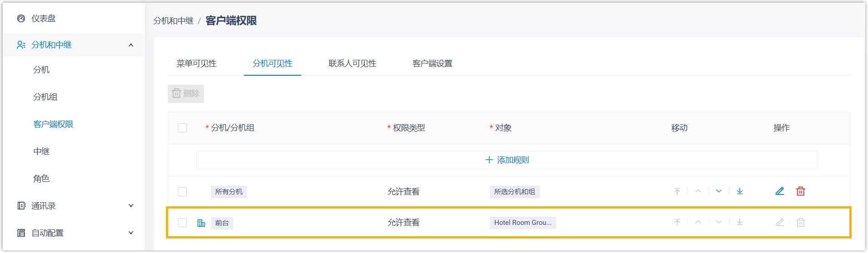The image size is (868, 253).
Task: Tick the 前台 row checkbox
Action: tap(182, 223)
